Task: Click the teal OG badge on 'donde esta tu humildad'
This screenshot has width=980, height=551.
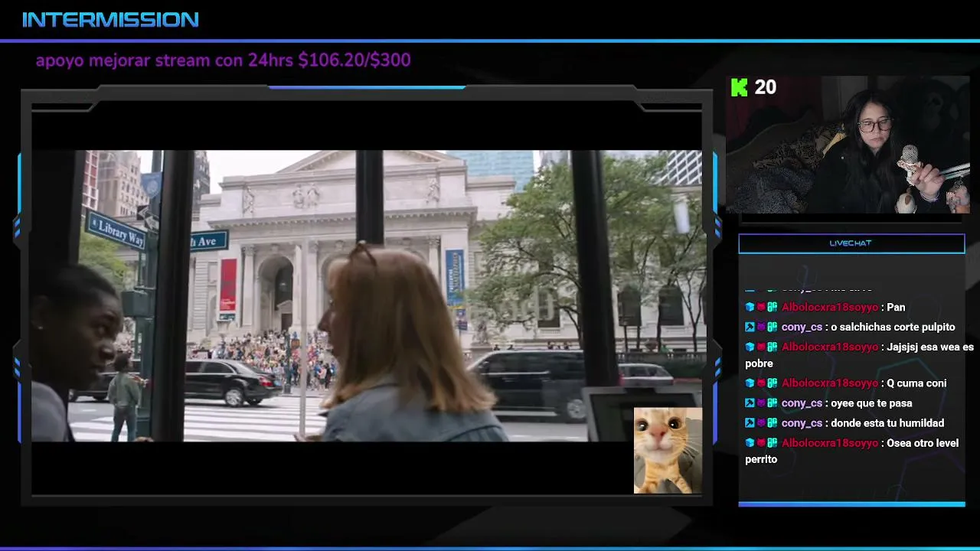Action: tap(772, 422)
